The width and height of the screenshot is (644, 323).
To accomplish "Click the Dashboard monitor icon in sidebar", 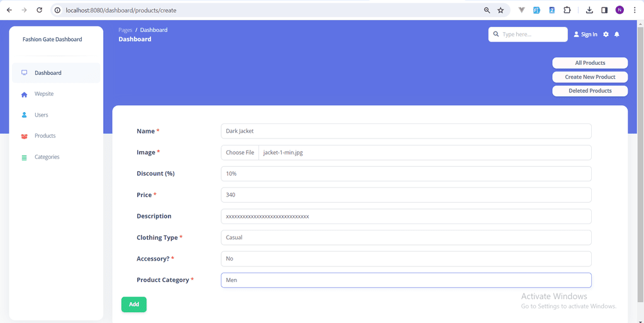I will click(x=25, y=73).
